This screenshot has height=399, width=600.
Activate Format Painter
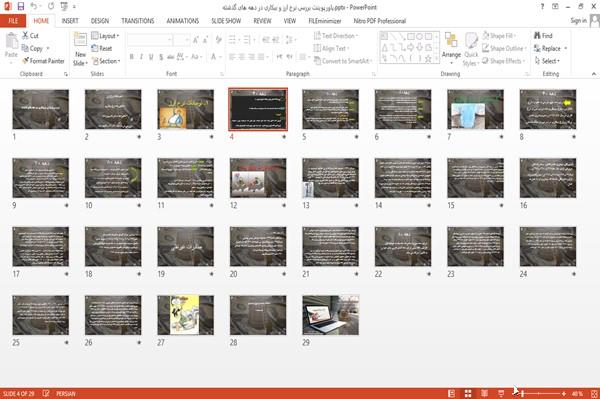pyautogui.click(x=43, y=61)
